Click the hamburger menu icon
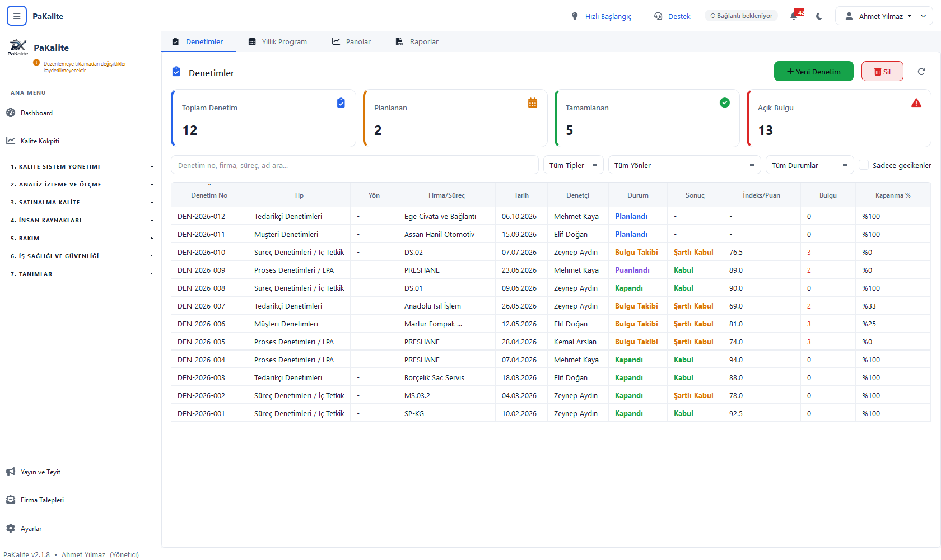The image size is (941, 560). [17, 16]
